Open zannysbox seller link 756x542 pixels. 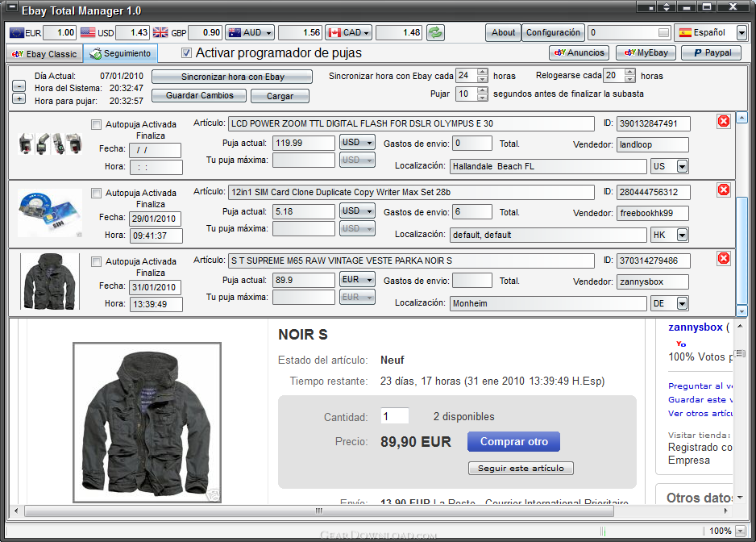click(696, 327)
